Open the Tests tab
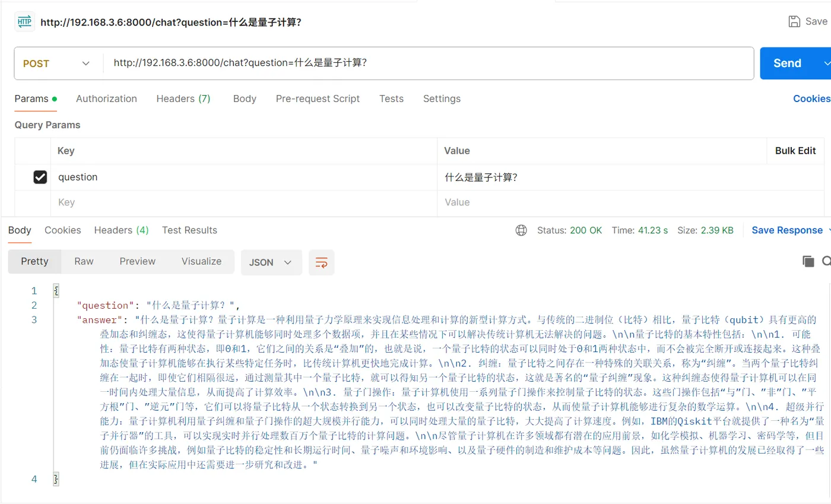The height and width of the screenshot is (504, 831). 391,99
